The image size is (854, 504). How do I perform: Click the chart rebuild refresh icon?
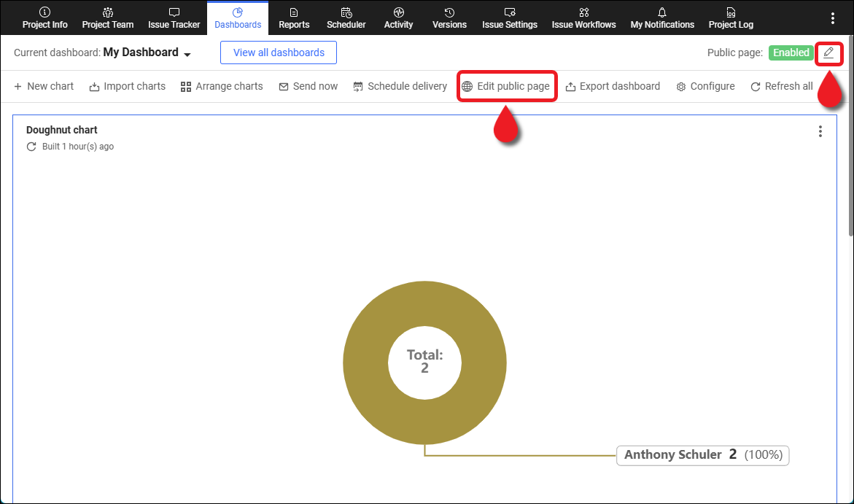31,147
